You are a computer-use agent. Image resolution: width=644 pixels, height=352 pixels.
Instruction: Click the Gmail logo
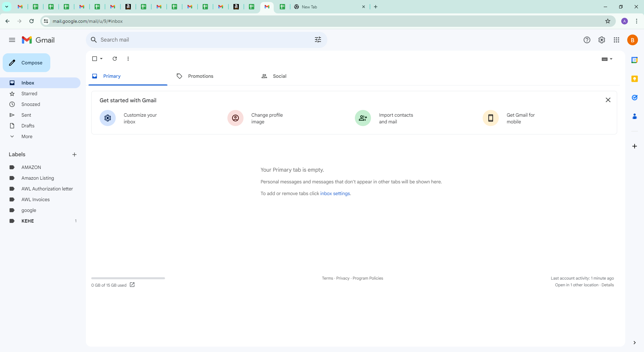tap(38, 40)
